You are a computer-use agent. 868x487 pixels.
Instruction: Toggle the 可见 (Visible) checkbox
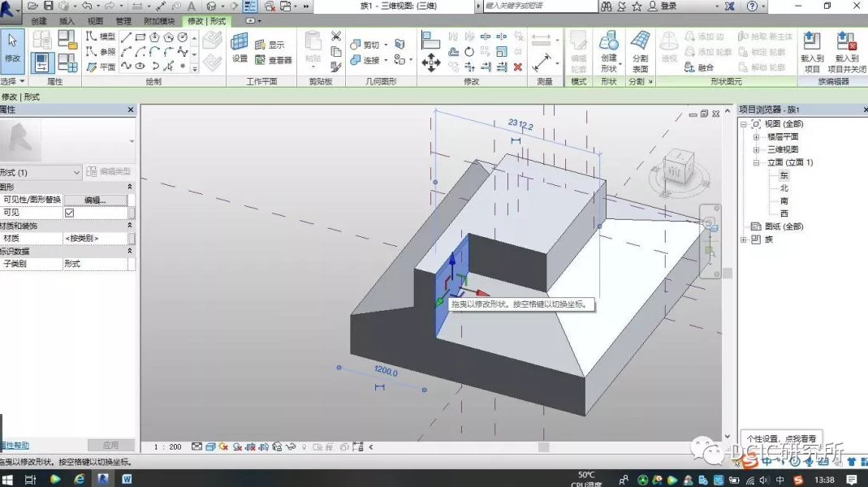69,213
